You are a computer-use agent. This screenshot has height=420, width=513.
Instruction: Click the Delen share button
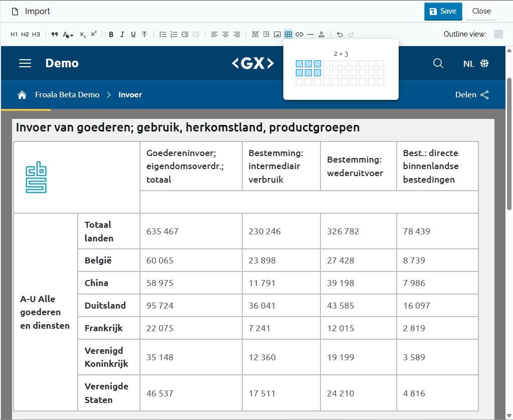pos(472,95)
